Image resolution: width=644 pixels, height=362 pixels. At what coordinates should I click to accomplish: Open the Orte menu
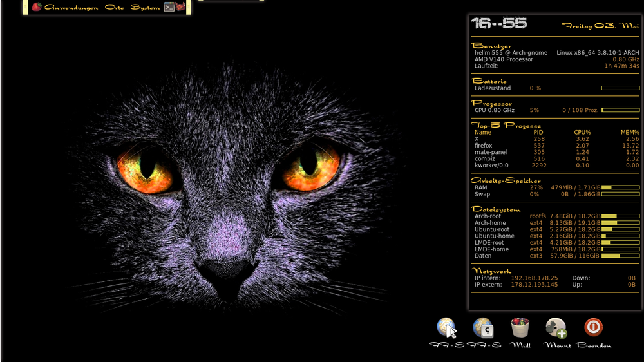click(x=114, y=7)
